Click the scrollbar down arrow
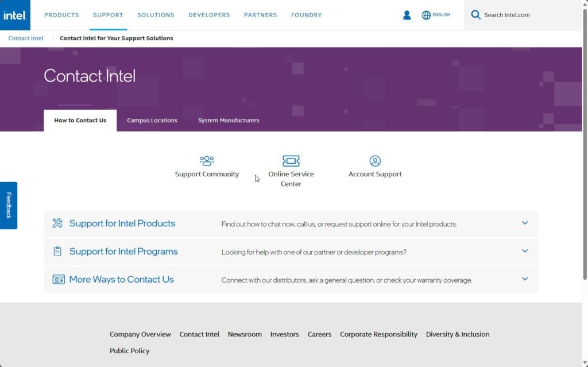 coord(585,363)
